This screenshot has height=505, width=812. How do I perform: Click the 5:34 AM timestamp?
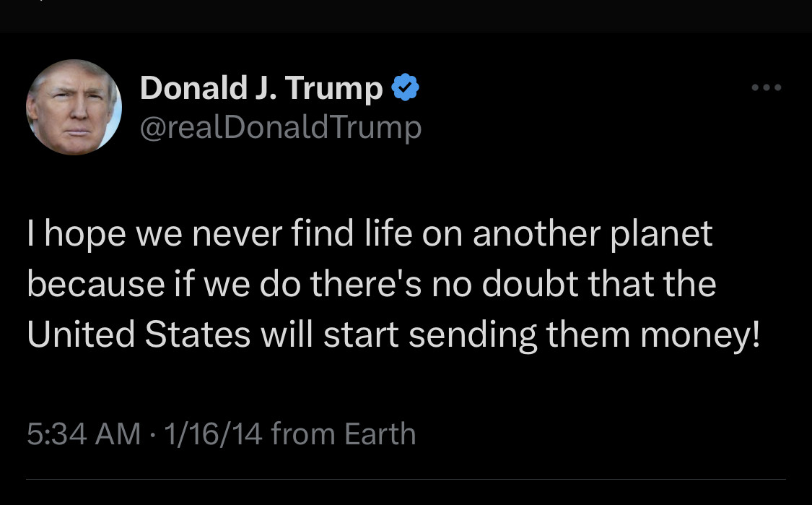(84, 434)
